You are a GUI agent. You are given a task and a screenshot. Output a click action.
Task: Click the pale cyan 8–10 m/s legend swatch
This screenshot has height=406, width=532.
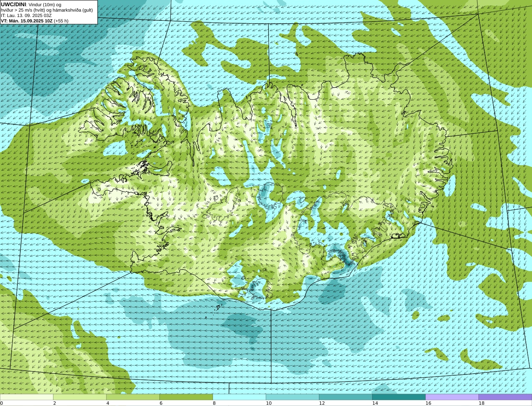239,397
